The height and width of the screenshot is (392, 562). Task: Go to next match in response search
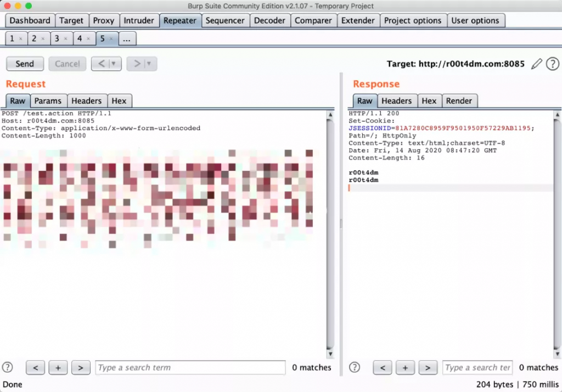[428, 368]
